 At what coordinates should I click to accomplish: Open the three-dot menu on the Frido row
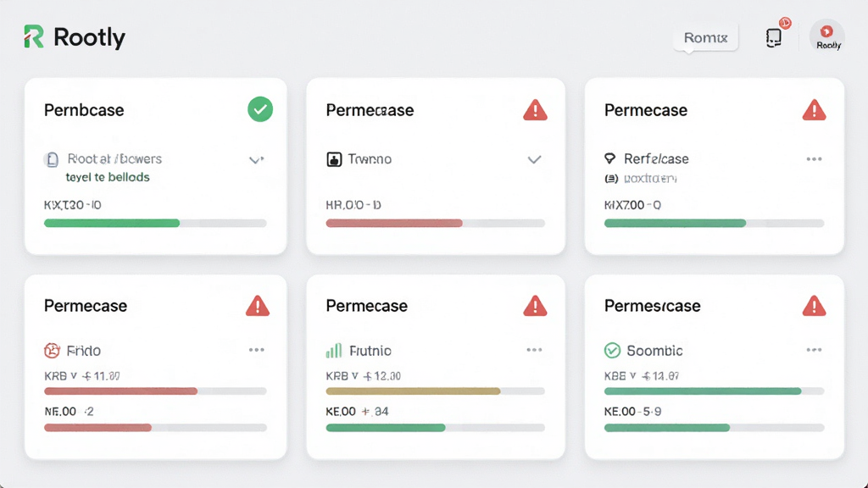tap(256, 350)
